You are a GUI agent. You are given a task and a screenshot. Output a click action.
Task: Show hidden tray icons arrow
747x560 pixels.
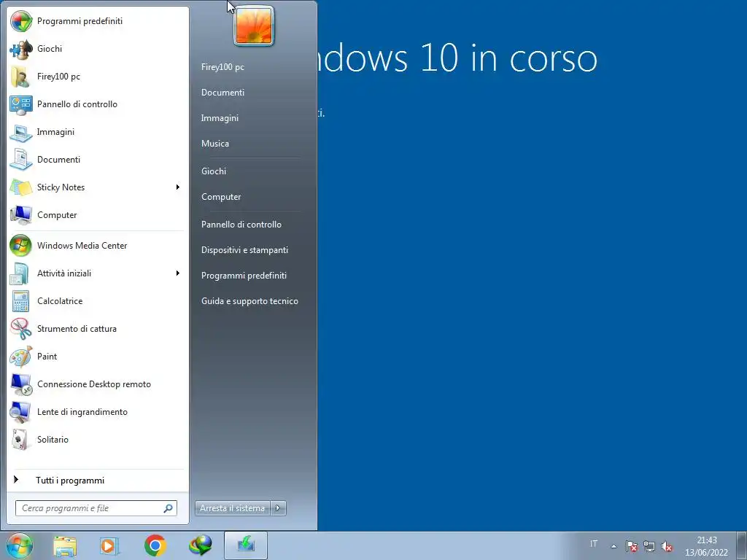click(614, 546)
